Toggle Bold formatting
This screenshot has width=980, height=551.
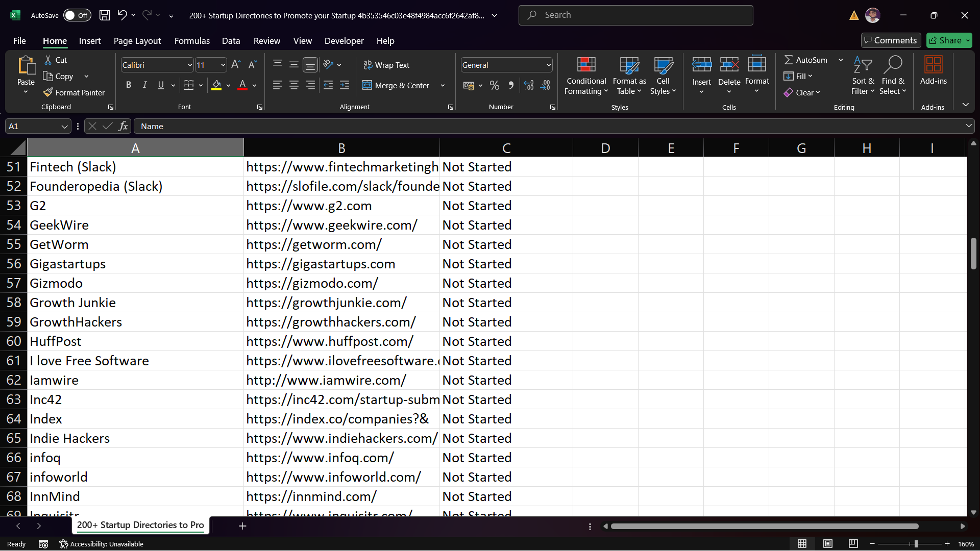point(129,85)
